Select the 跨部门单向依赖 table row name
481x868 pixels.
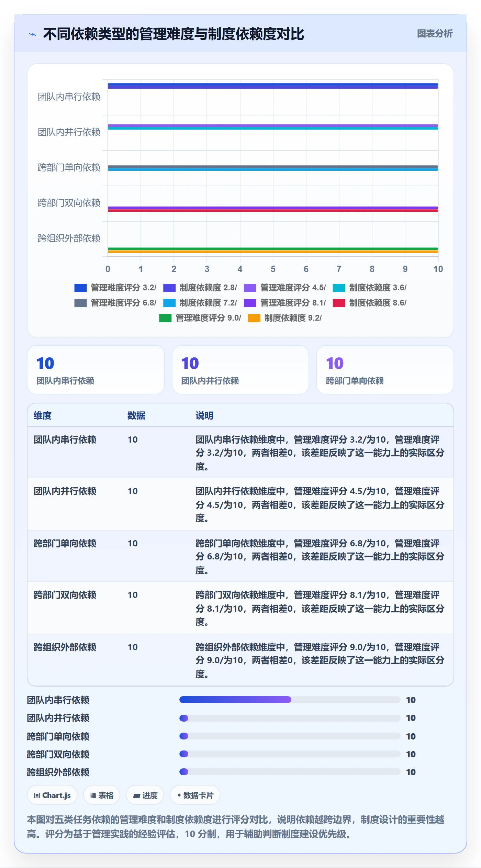pyautogui.click(x=65, y=543)
